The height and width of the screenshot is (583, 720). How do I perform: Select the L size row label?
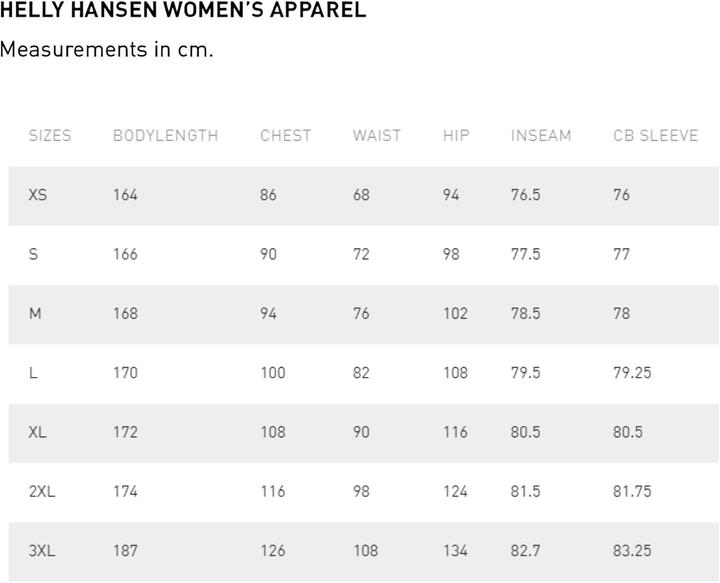coord(34,373)
